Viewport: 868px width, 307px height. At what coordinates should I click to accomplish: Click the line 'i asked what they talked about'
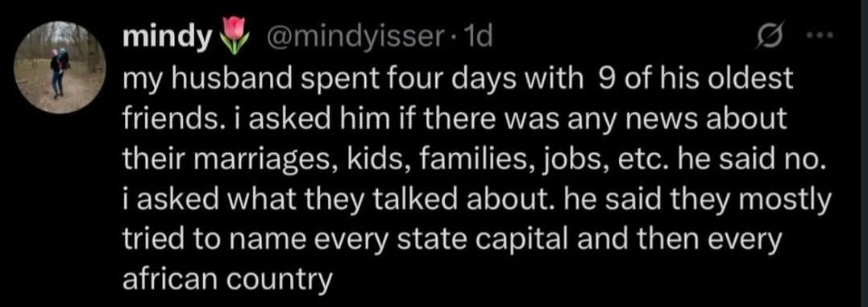(476, 201)
